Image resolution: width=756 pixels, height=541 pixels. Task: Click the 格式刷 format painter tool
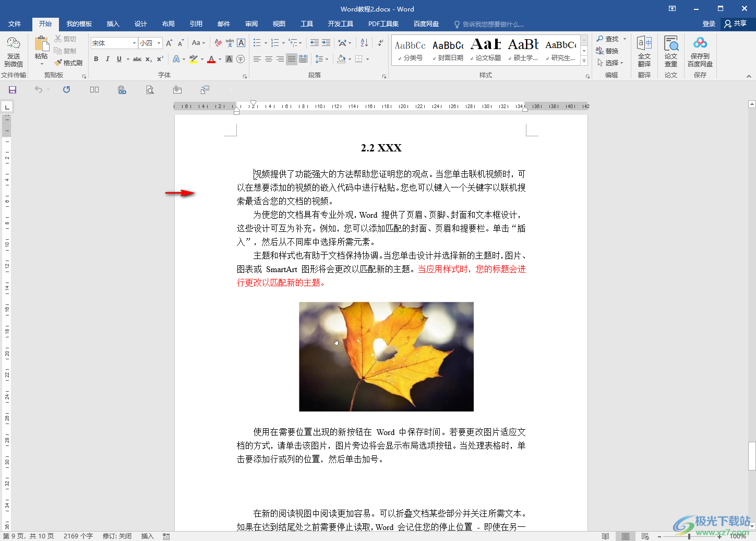pyautogui.click(x=68, y=63)
